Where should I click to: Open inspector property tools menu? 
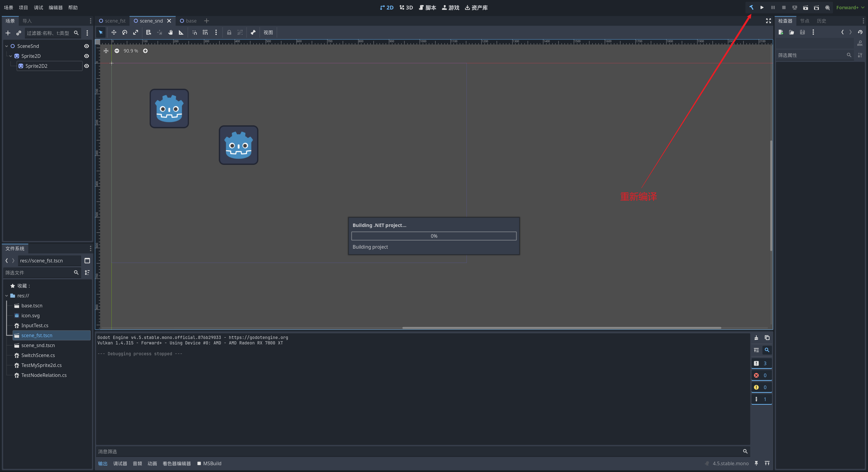point(860,55)
